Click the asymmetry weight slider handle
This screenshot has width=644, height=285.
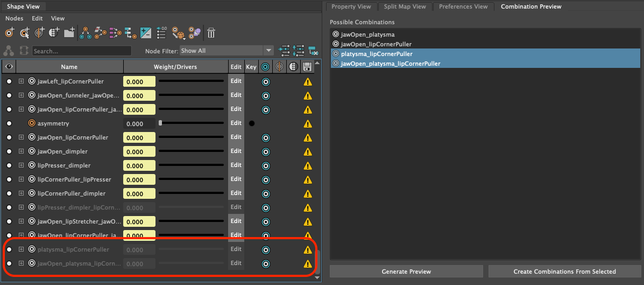pyautogui.click(x=160, y=123)
